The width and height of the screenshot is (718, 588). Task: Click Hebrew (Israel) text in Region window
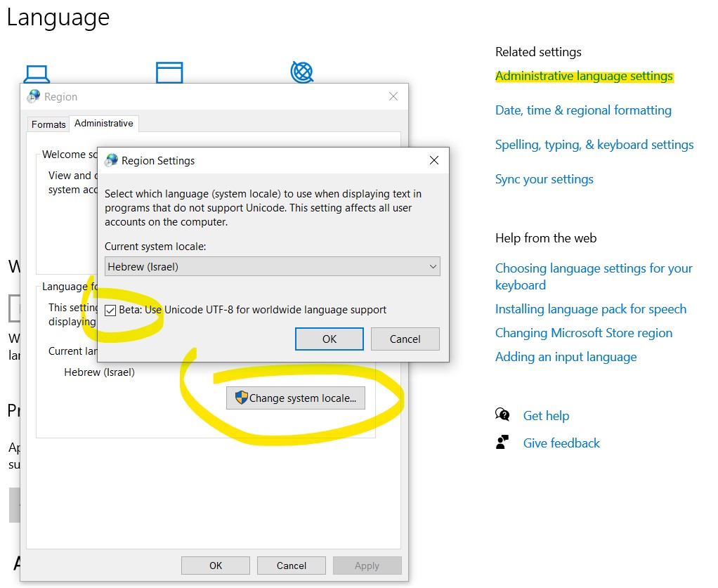coord(99,372)
